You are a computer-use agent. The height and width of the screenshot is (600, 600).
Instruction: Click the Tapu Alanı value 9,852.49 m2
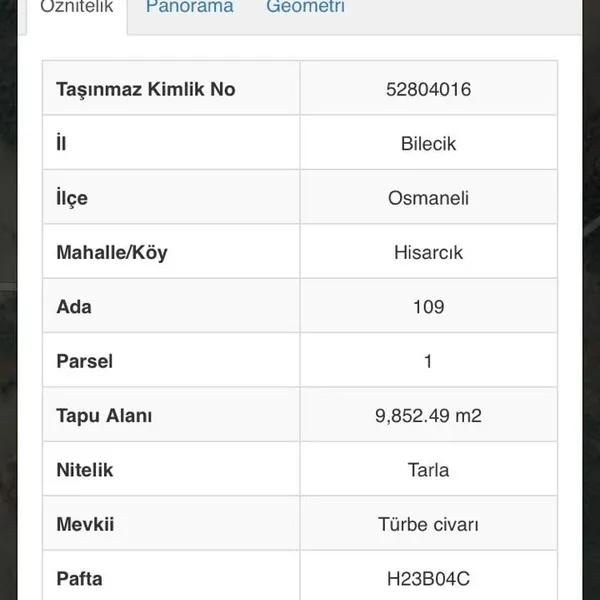click(428, 416)
